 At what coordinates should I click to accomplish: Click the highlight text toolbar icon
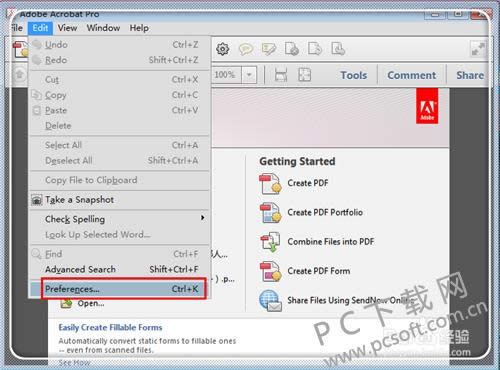coord(269,49)
